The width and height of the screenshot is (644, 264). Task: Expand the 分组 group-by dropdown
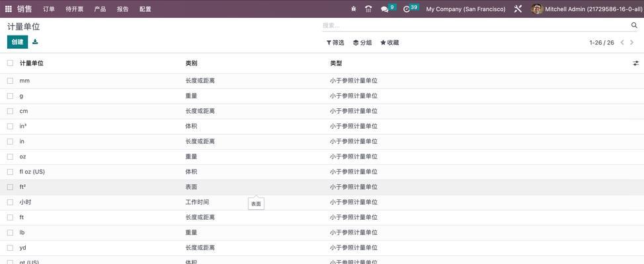click(362, 43)
